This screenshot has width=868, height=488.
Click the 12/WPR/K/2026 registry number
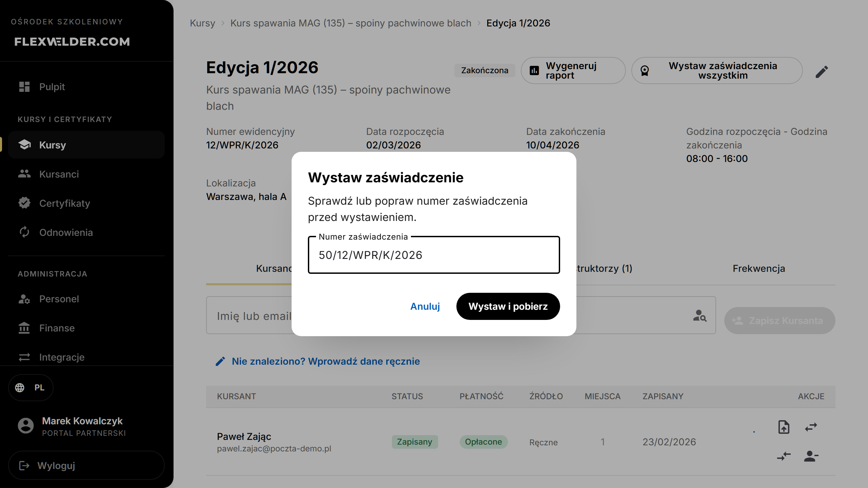point(242,145)
